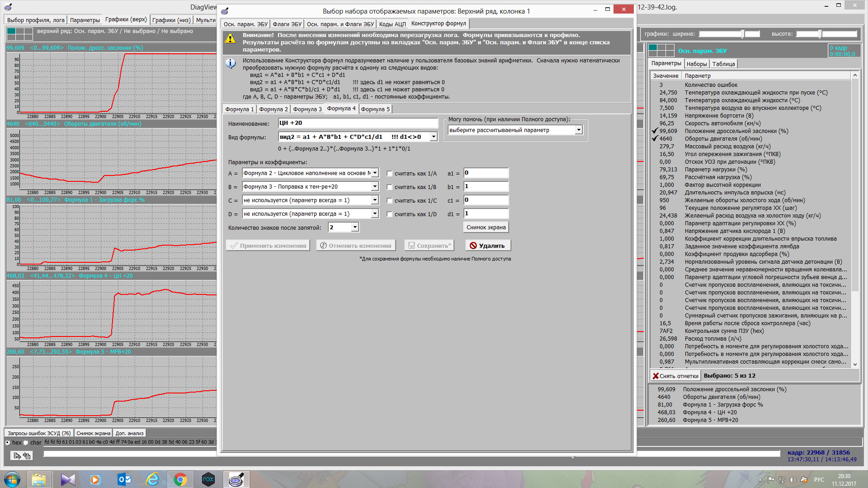Switch to the 'Флаги ЭБУ' tab
Screen dimensions: 868x488
(x=287, y=24)
